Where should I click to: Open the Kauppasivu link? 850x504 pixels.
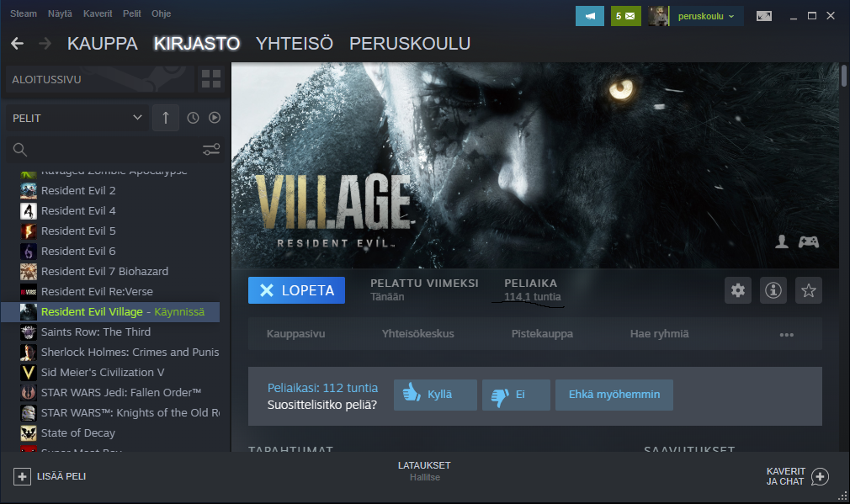[x=296, y=334]
